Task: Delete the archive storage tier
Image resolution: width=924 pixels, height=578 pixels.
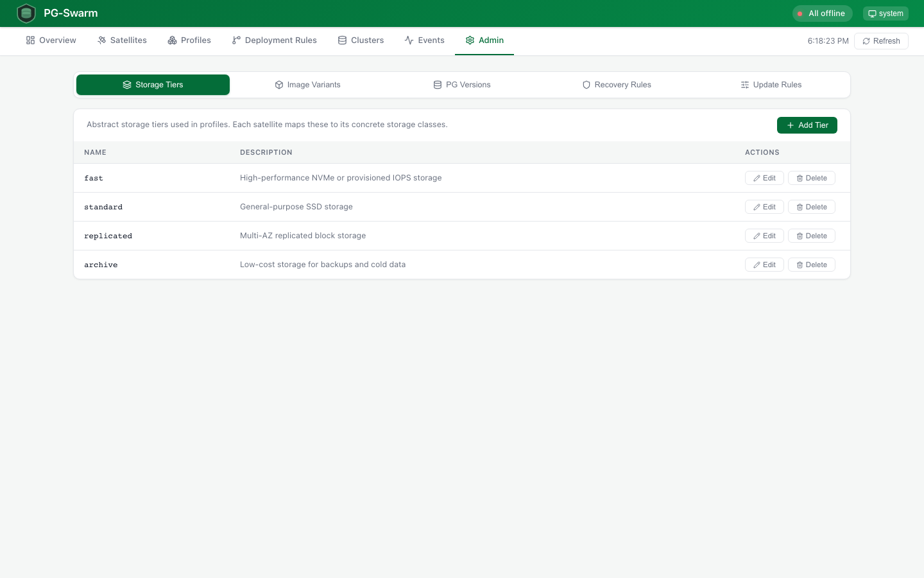Action: 812,265
